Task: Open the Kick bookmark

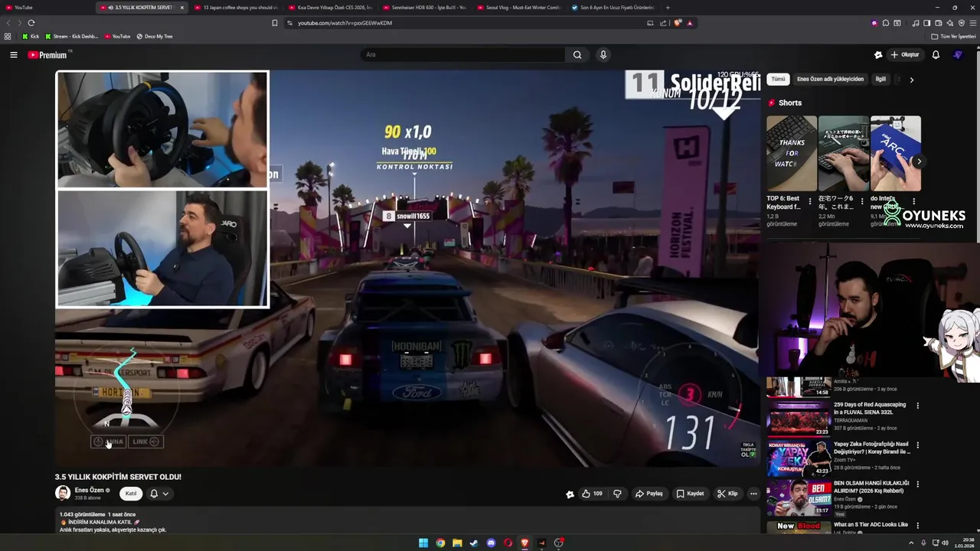Action: 31,36
